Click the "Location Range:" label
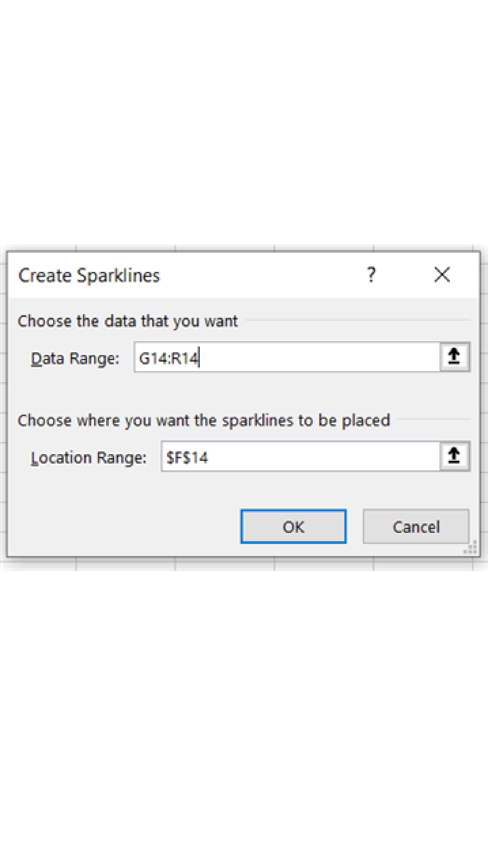The height and width of the screenshot is (868, 488). (88, 458)
